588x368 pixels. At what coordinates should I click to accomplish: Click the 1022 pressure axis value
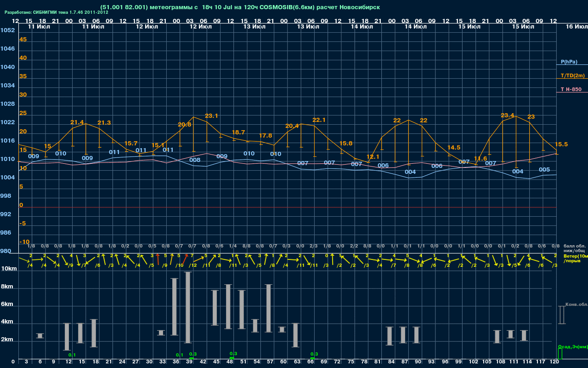[7, 122]
